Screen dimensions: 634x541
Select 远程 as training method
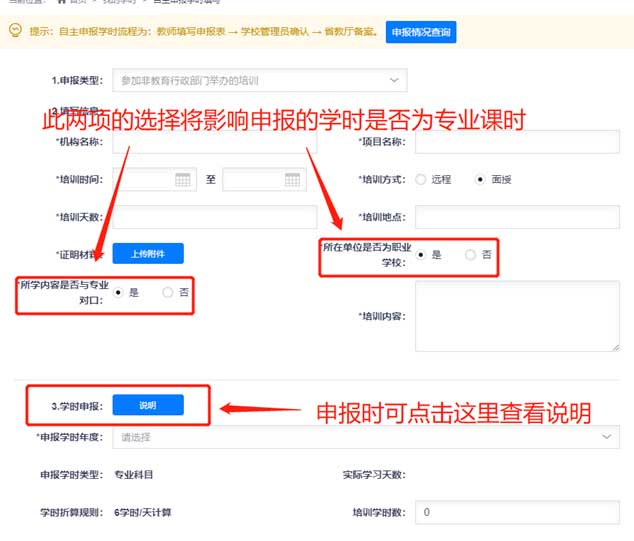[421, 180]
